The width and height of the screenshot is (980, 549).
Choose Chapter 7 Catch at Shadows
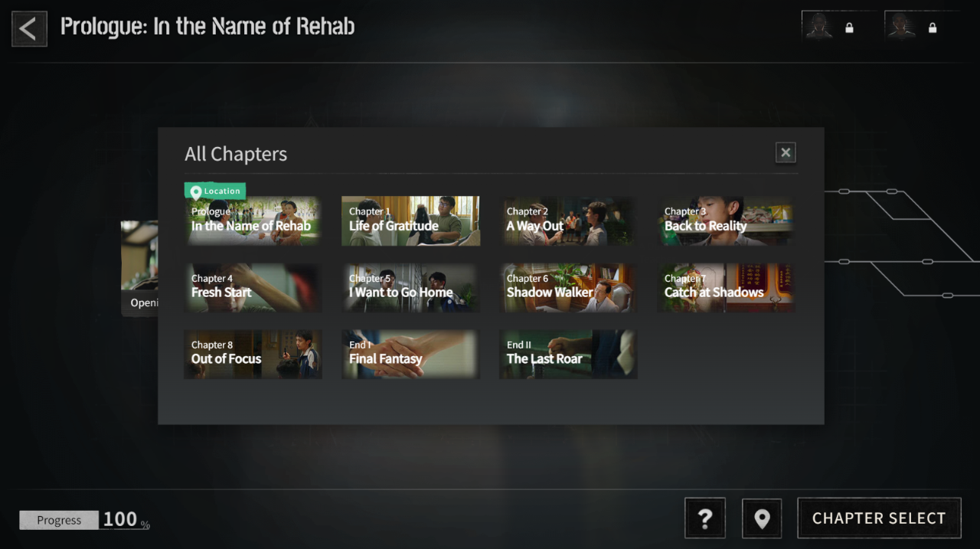726,288
